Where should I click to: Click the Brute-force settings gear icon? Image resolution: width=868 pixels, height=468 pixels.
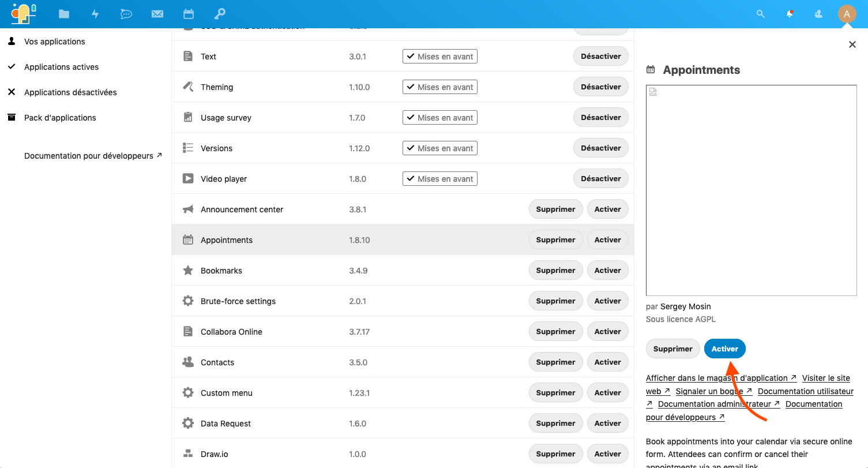188,301
